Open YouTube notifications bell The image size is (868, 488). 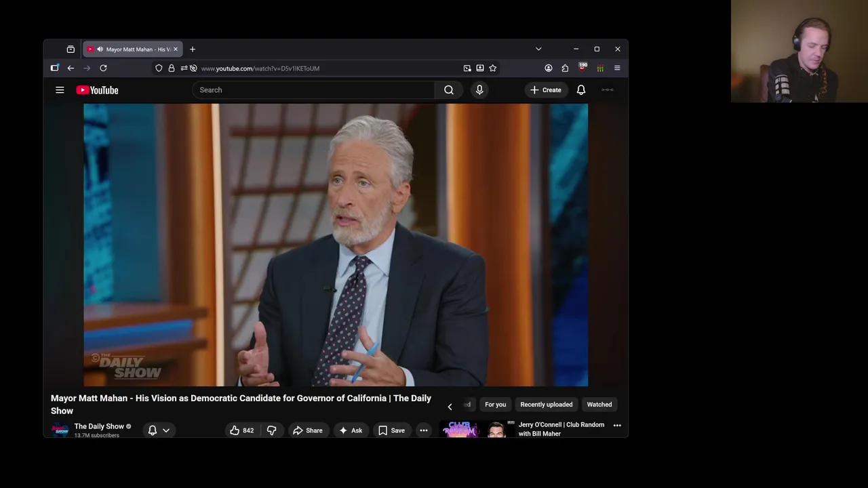click(581, 90)
